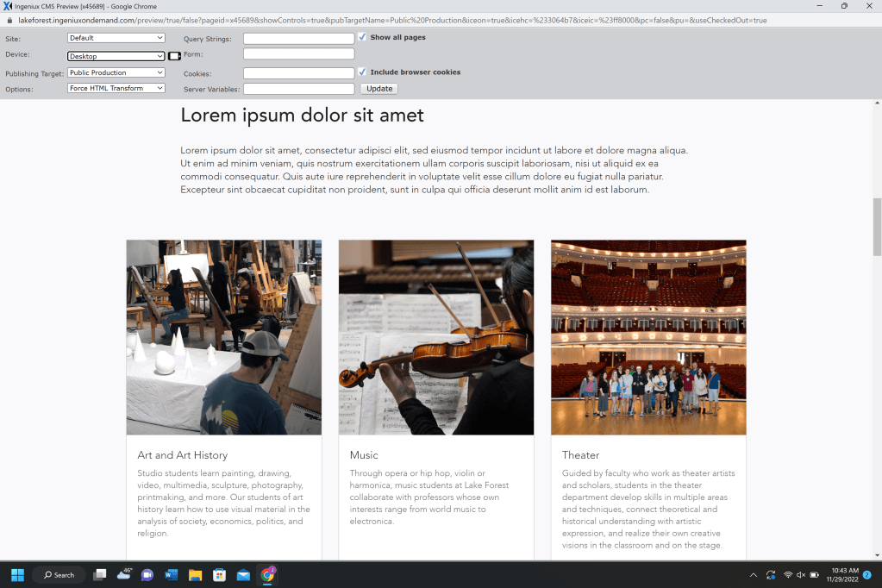Click the Theater auditorium photo
The image size is (882, 588).
648,337
